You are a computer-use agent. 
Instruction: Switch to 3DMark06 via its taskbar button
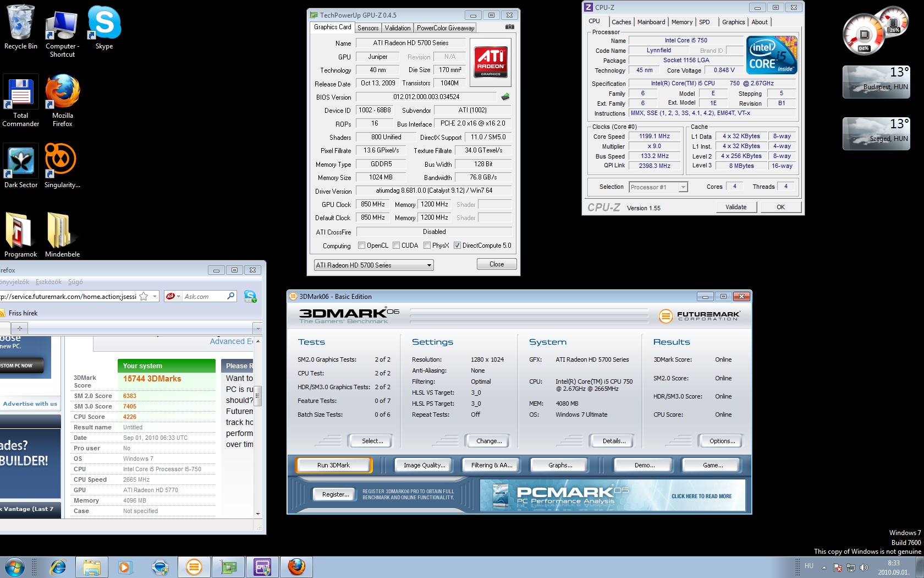point(194,567)
